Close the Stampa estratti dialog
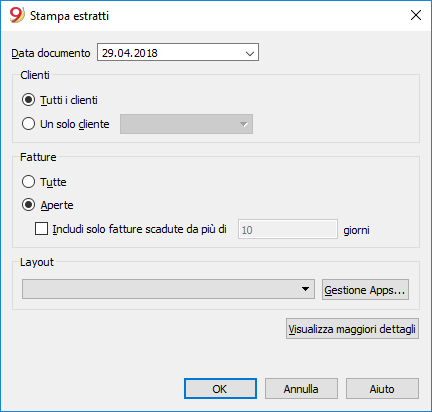Screen dimensions: 432x412 point(416,15)
